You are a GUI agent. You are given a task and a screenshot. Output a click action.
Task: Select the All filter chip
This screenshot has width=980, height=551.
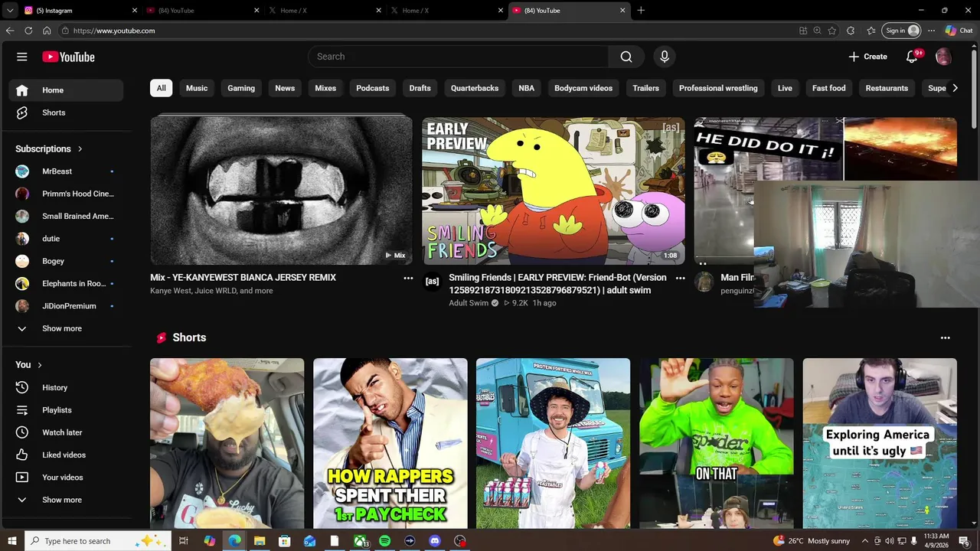(161, 88)
